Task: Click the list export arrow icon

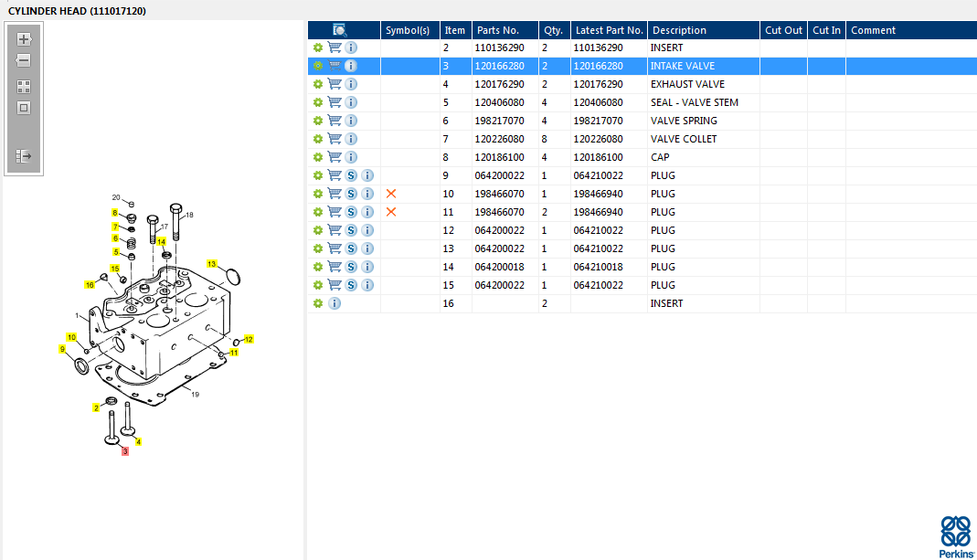Action: pyautogui.click(x=24, y=155)
